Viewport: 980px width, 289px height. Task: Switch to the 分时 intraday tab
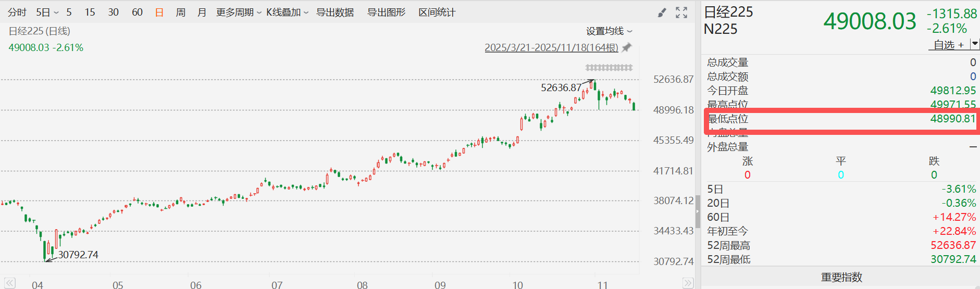point(17,12)
